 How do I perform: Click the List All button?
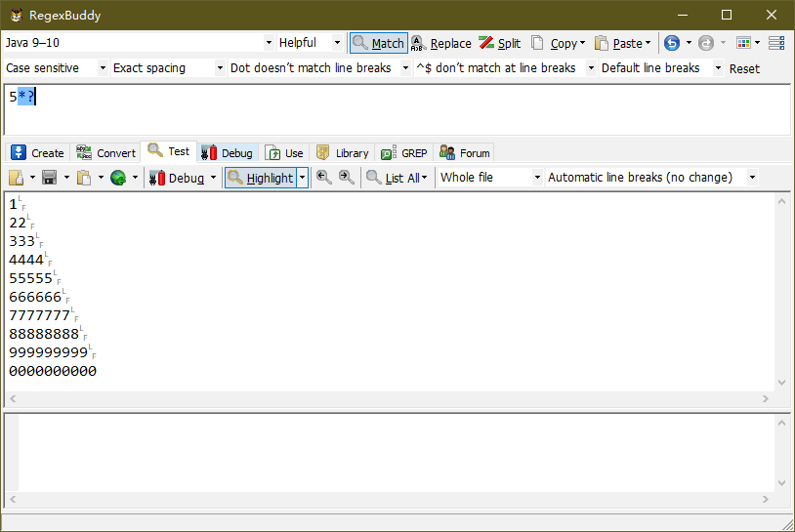(x=397, y=178)
